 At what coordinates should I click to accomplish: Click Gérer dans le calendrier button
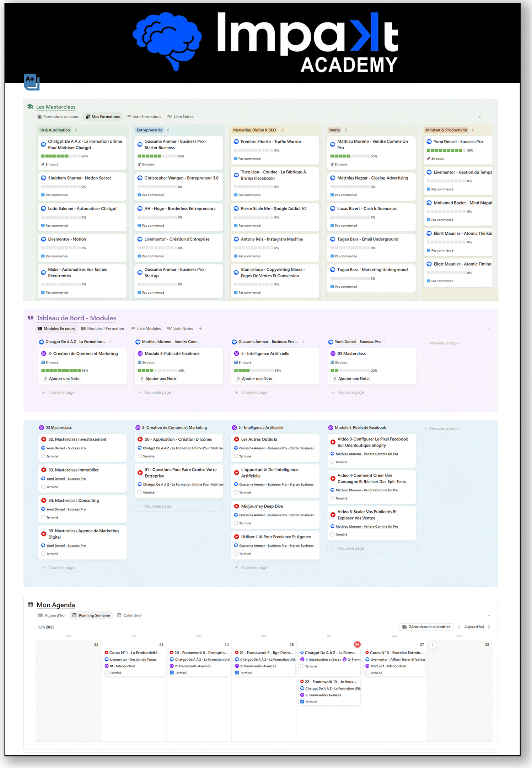(x=426, y=627)
